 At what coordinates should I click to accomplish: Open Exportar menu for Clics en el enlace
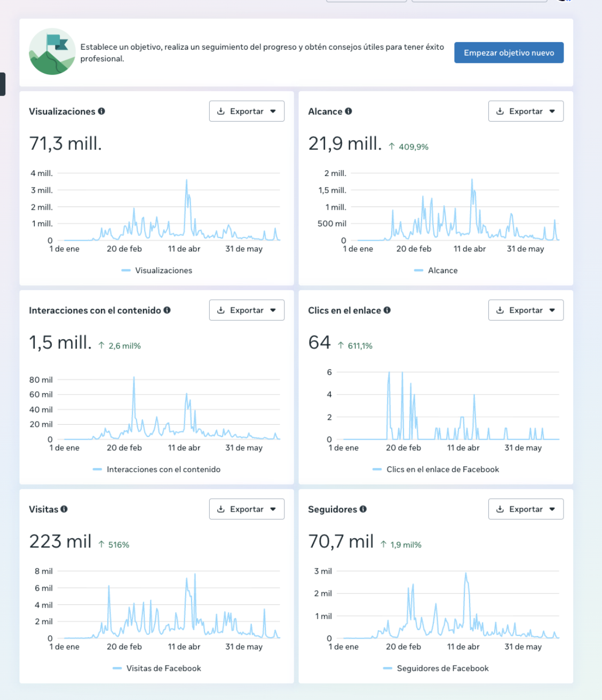pyautogui.click(x=526, y=311)
